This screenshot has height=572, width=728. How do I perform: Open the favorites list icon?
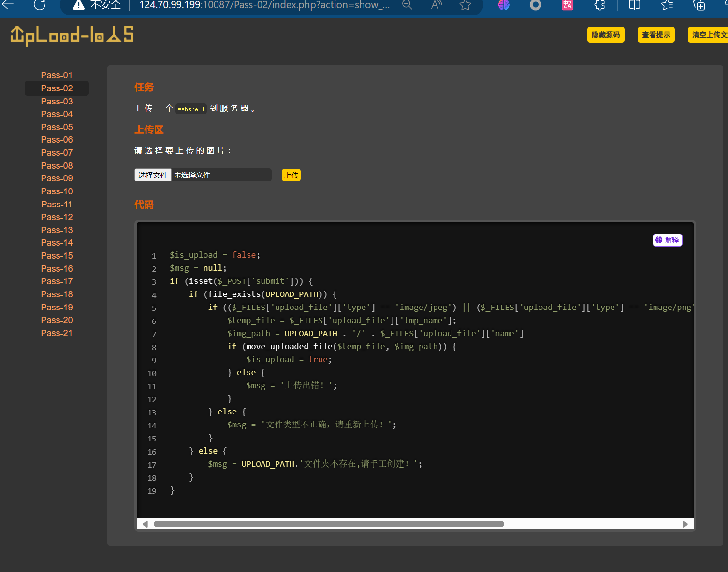pos(667,5)
